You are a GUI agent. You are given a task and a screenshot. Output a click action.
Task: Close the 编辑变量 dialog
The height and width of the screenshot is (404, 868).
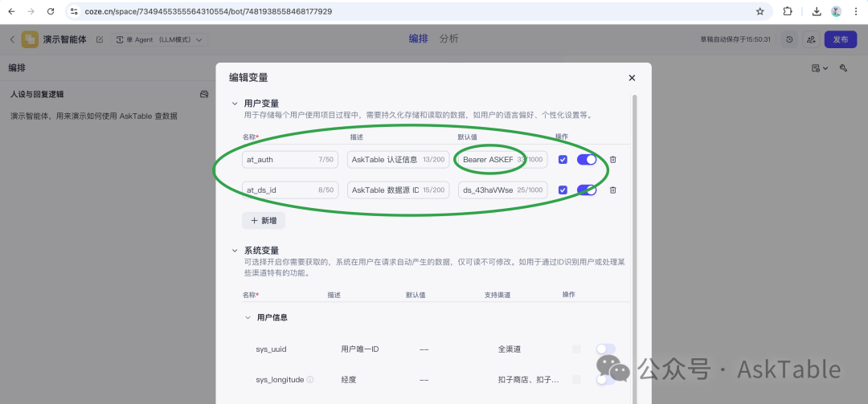click(632, 78)
